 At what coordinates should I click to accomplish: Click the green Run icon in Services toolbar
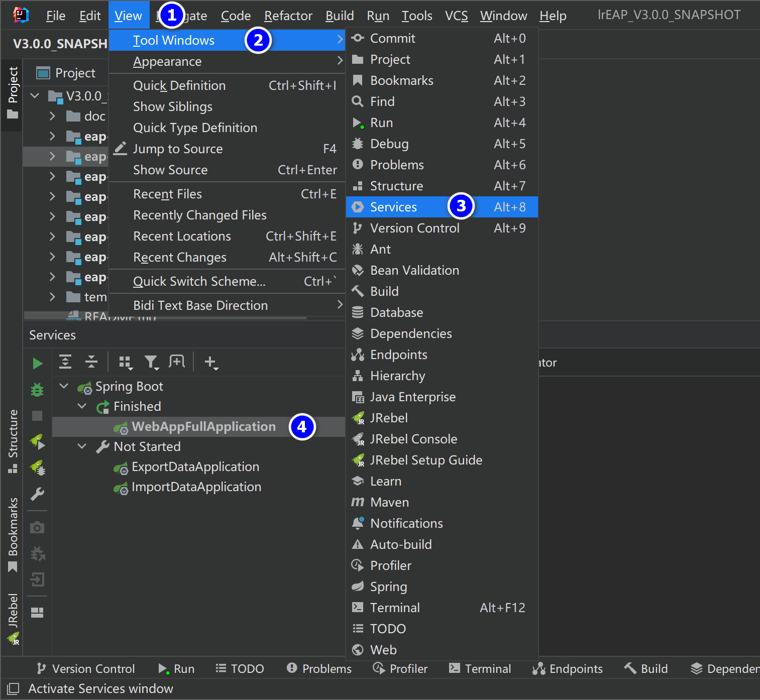coord(37,363)
